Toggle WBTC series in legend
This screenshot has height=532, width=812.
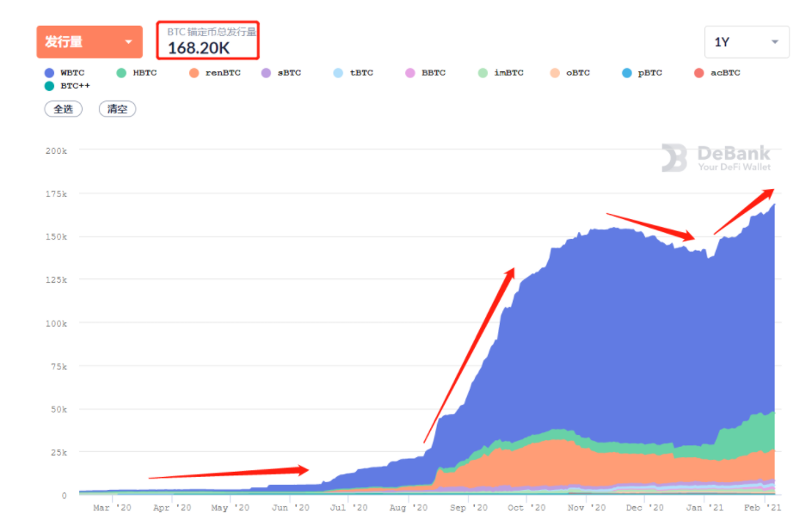coord(64,73)
